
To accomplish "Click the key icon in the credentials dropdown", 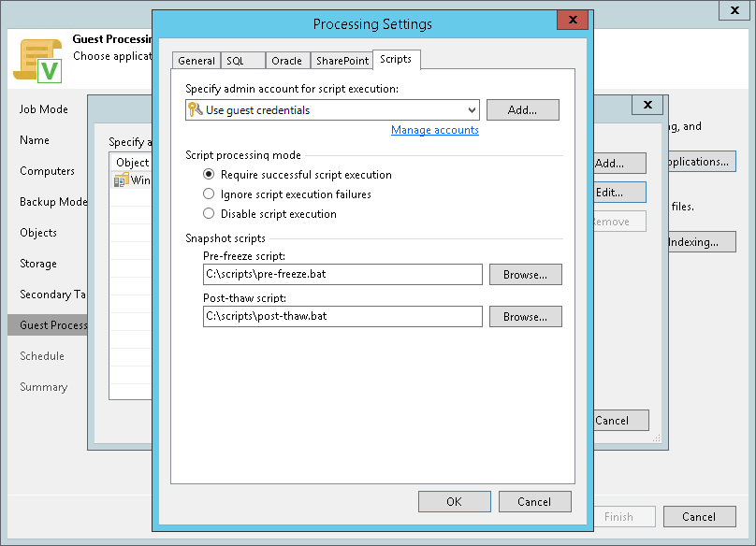I will [x=196, y=110].
